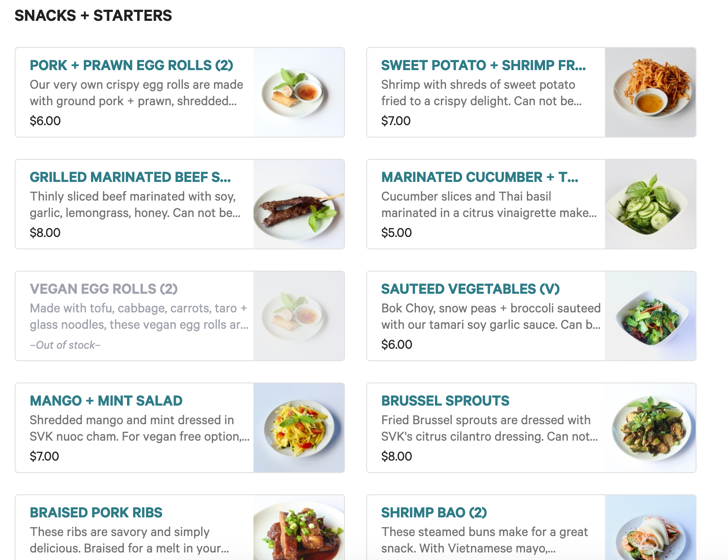The image size is (728, 560).
Task: Click the greyed-out Vegan Egg Rolls image
Action: point(299,316)
